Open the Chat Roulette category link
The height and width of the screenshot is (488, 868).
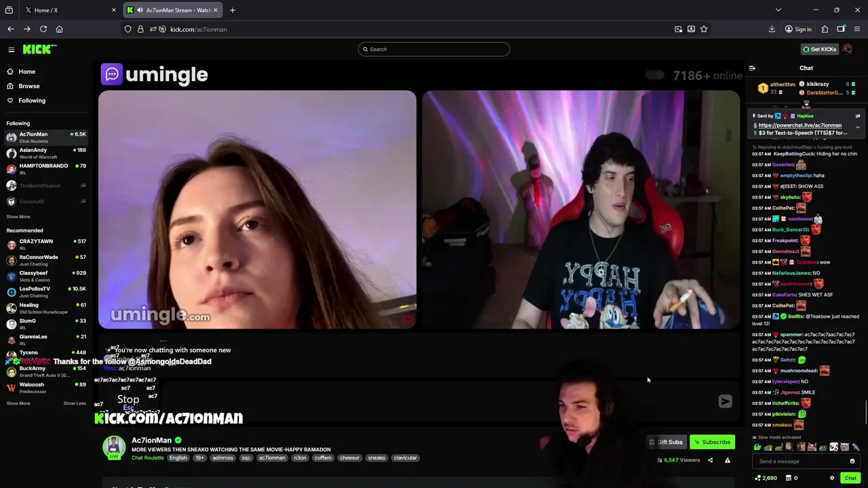147,458
